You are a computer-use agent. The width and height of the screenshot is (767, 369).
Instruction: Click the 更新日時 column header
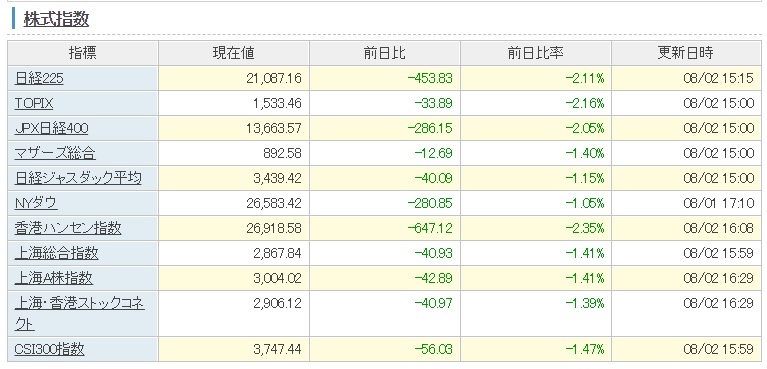coord(685,53)
